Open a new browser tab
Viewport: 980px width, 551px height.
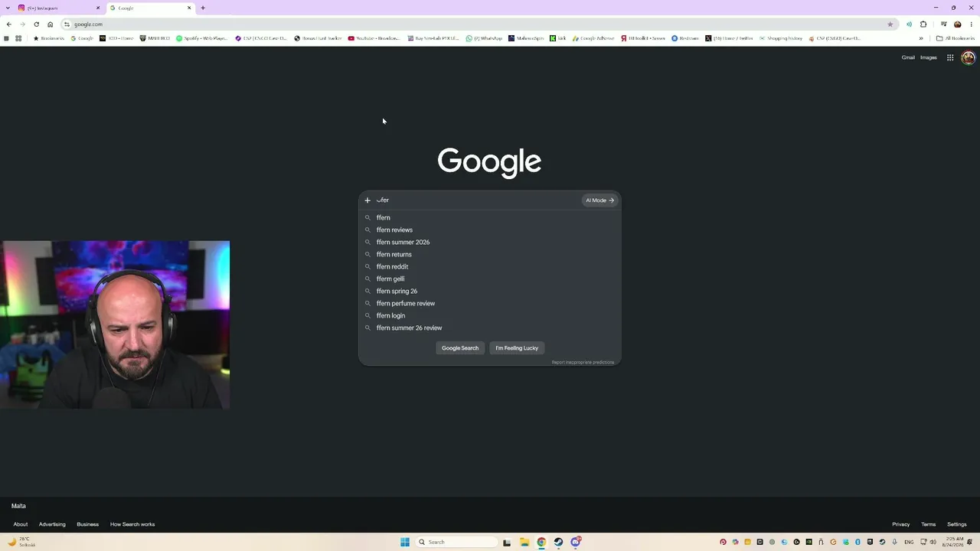pos(203,8)
